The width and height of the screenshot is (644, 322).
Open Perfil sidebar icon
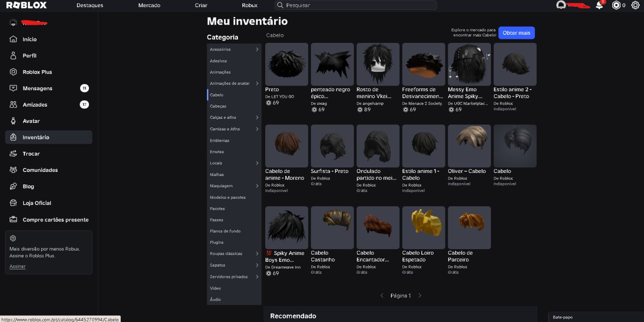(13, 55)
